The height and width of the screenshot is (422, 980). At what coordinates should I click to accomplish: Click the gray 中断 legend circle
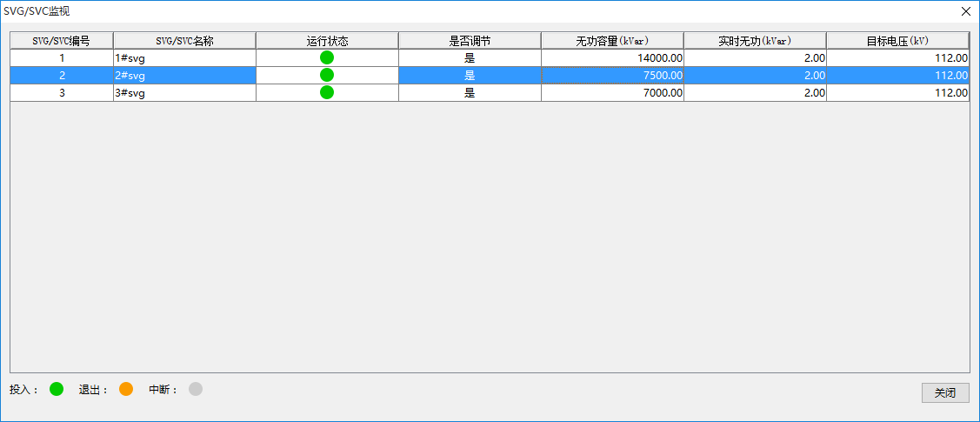tap(196, 389)
